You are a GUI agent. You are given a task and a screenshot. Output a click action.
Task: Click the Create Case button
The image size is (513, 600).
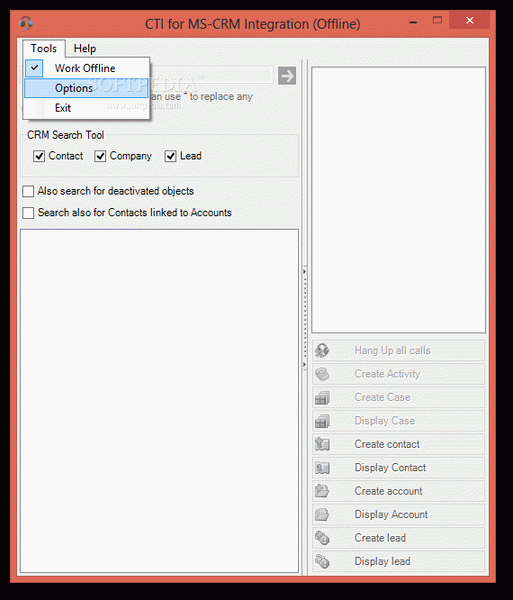point(399,397)
